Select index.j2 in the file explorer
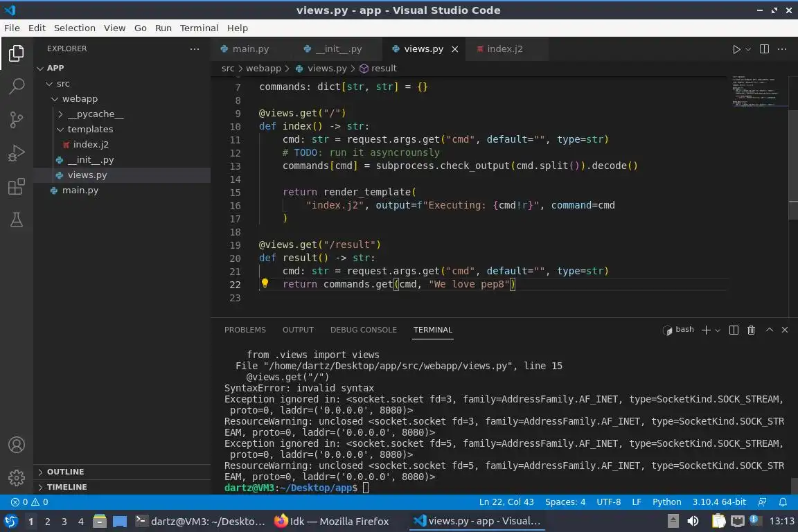This screenshot has width=798, height=532. point(122,145)
